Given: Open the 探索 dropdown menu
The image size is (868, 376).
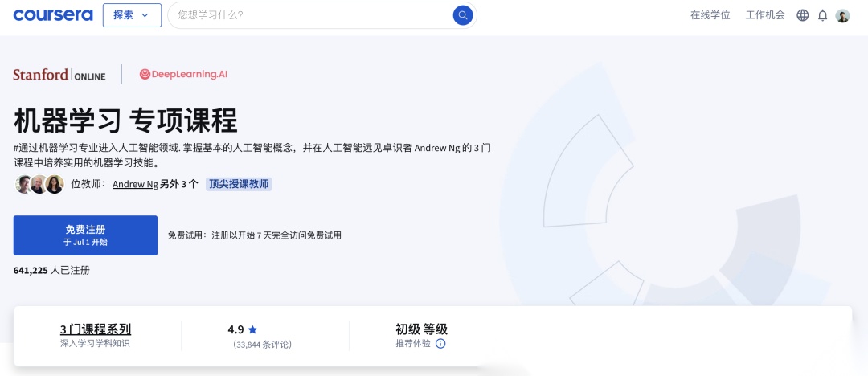Looking at the screenshot, I should tap(132, 15).
